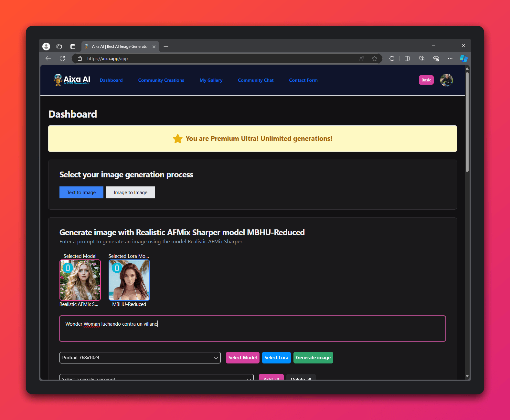View site information lock icon

tap(80, 58)
